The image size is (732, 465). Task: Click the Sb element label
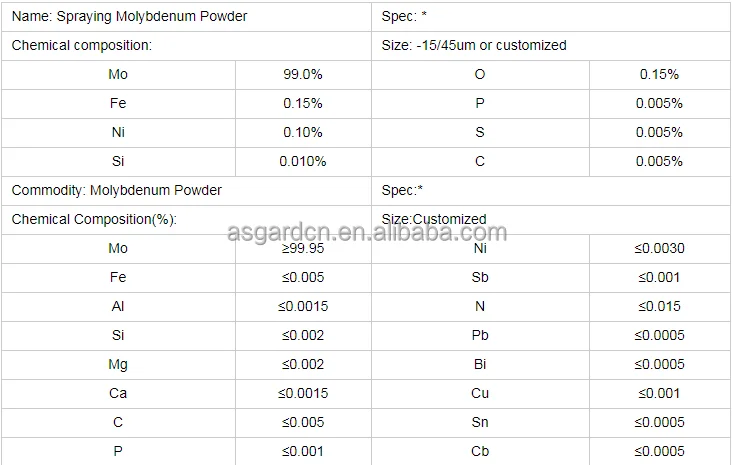point(480,277)
